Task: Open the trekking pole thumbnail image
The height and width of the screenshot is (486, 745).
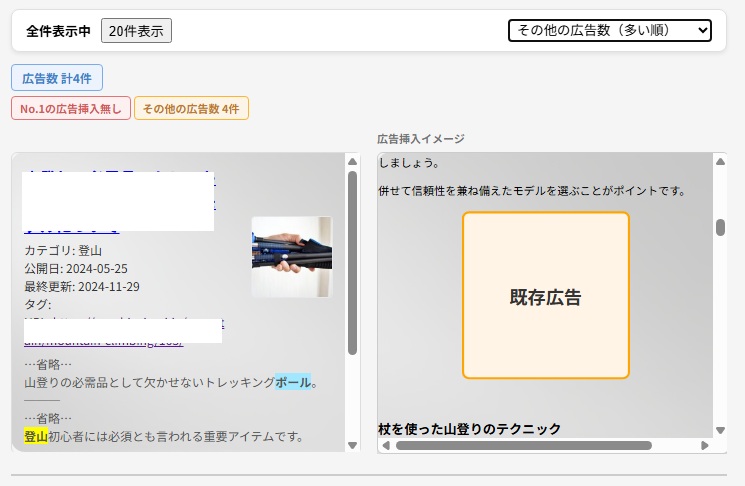Action: [x=292, y=257]
